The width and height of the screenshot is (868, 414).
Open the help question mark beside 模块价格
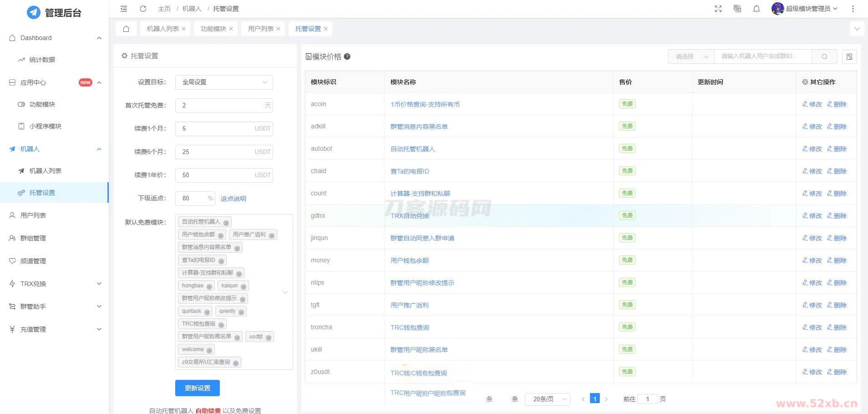click(x=347, y=56)
